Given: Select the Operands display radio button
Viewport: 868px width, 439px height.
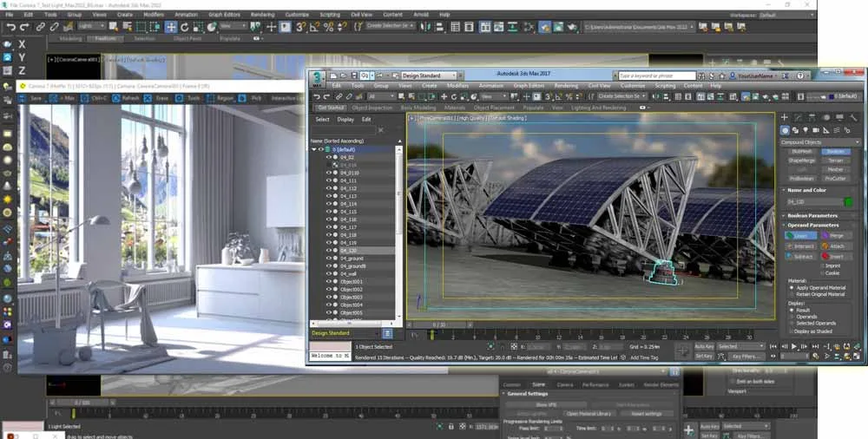Looking at the screenshot, I should [792, 317].
